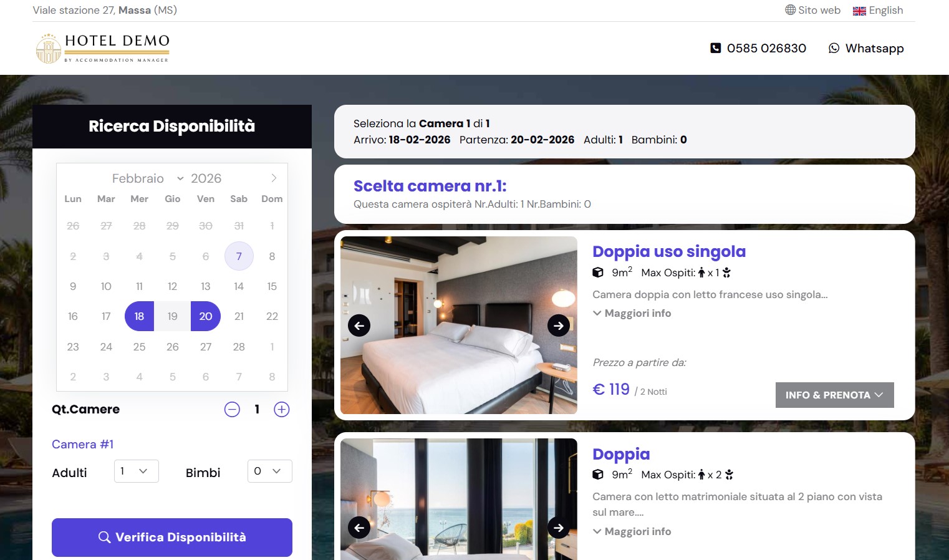Click the phone icon next to 0585 026830
949x560 pixels.
(x=715, y=48)
